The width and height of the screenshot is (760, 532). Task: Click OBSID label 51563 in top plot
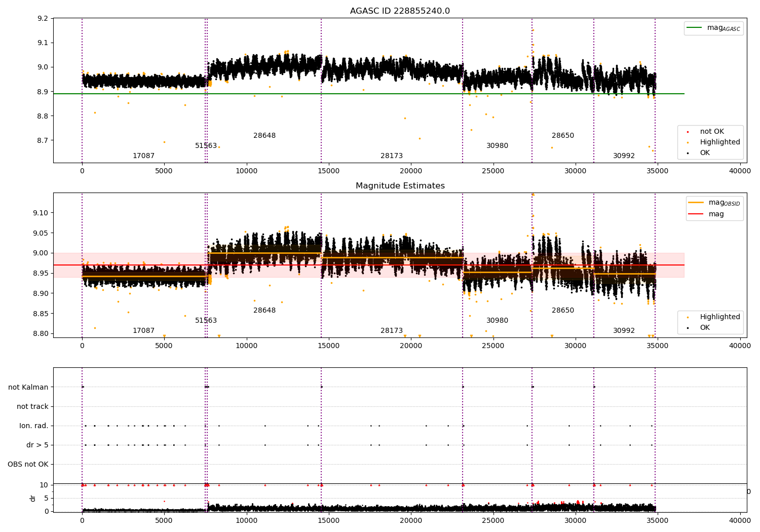(x=206, y=146)
